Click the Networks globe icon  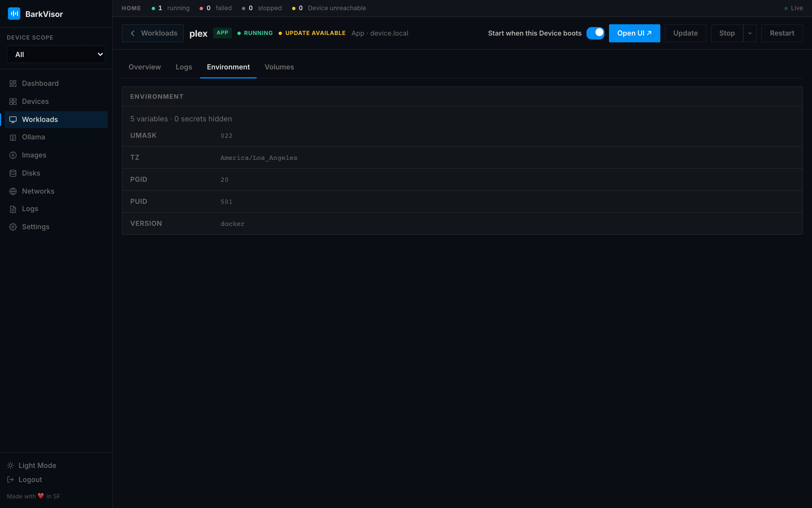coord(13,191)
